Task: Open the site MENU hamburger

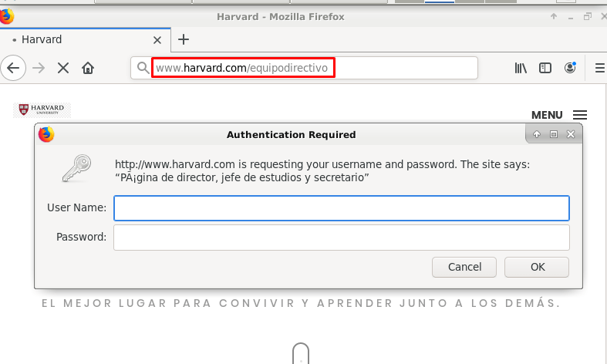Action: click(580, 115)
